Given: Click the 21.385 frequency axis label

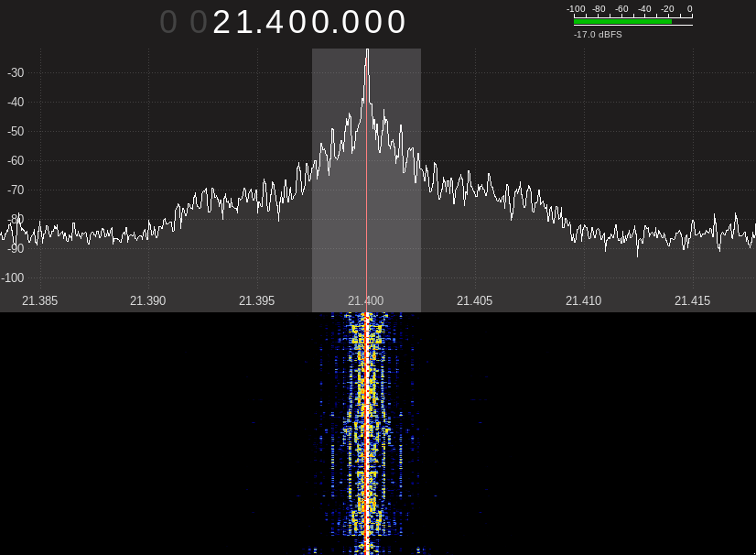Looking at the screenshot, I should (39, 300).
